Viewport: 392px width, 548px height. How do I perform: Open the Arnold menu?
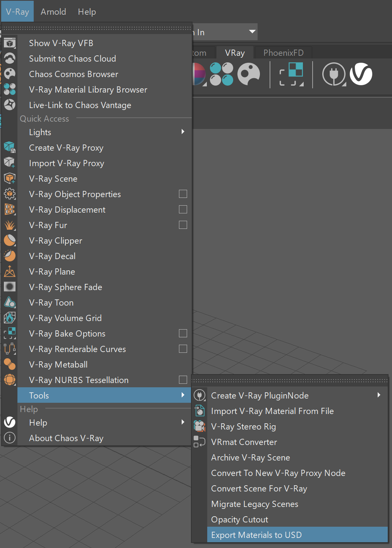tap(53, 12)
